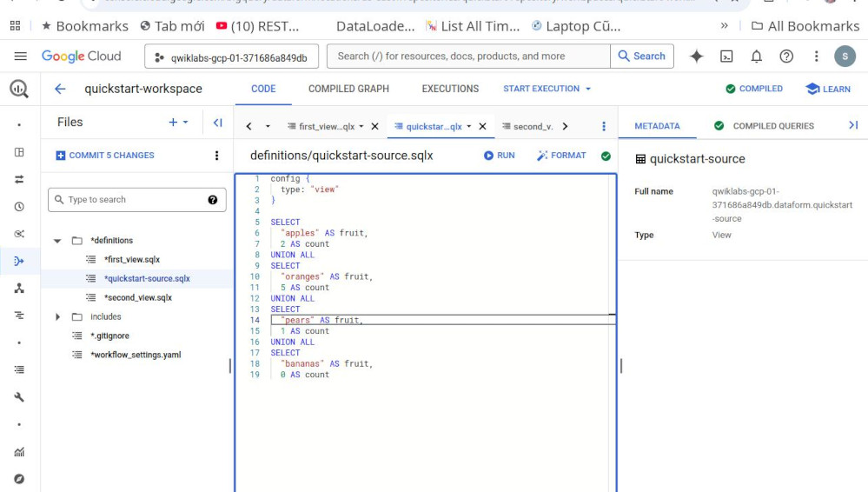Screen dimensions: 868x492
Task: Click the LEARN button
Action: point(828,89)
